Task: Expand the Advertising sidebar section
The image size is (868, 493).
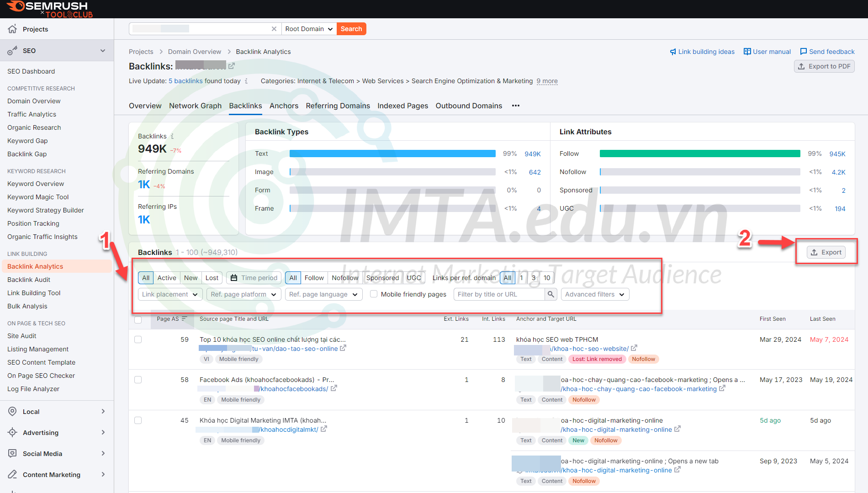Action: [103, 432]
